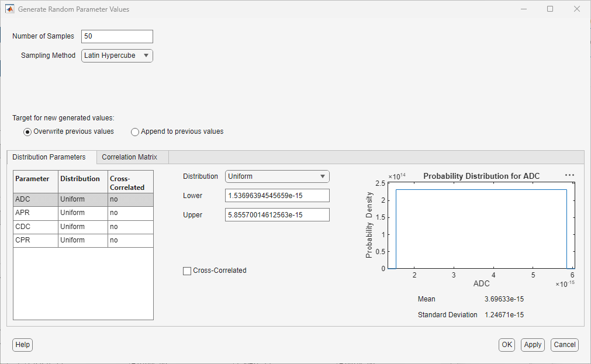
Task: Select the CDC parameter row
Action: (x=35, y=227)
